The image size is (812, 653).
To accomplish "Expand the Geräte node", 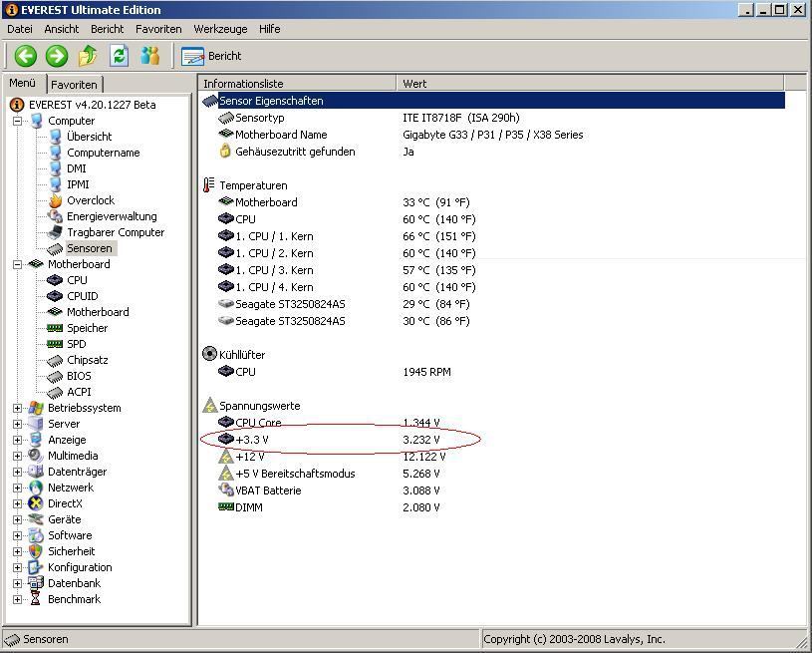I will point(18,519).
